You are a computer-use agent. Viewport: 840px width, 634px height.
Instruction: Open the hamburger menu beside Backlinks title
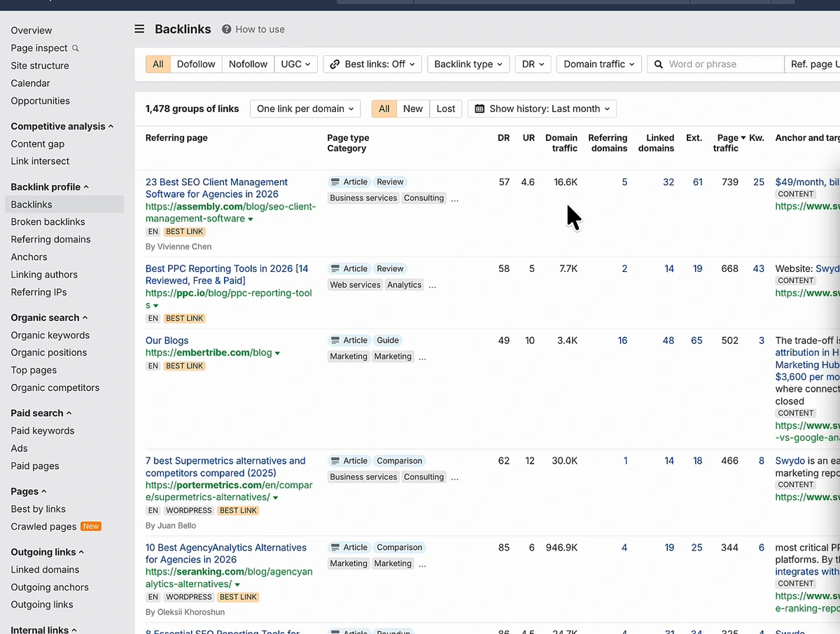coord(139,29)
